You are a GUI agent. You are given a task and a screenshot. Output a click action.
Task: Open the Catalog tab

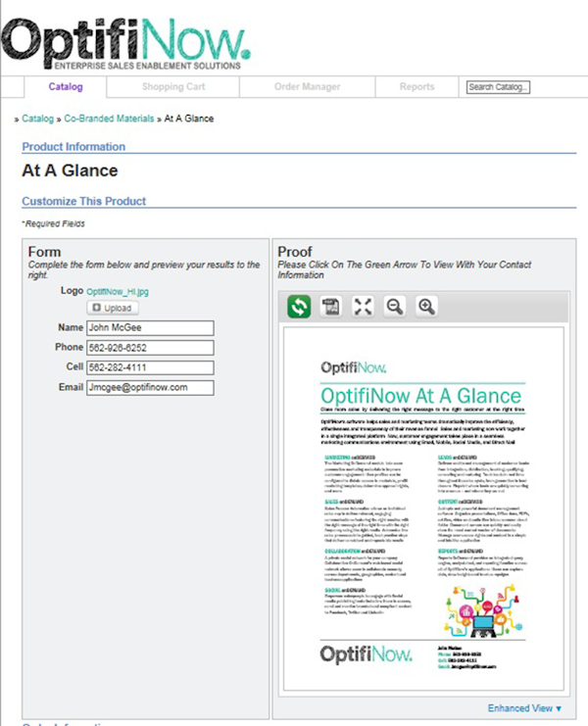click(66, 86)
